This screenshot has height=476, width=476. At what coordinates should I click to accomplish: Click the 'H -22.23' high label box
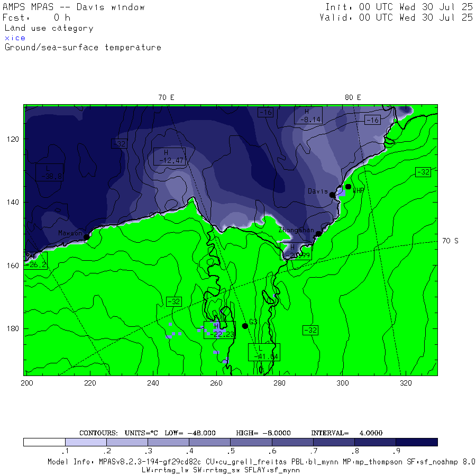click(219, 330)
